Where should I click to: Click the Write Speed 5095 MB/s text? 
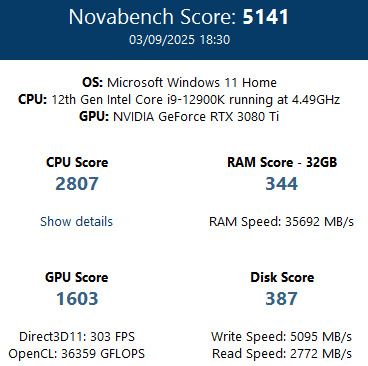tap(281, 336)
